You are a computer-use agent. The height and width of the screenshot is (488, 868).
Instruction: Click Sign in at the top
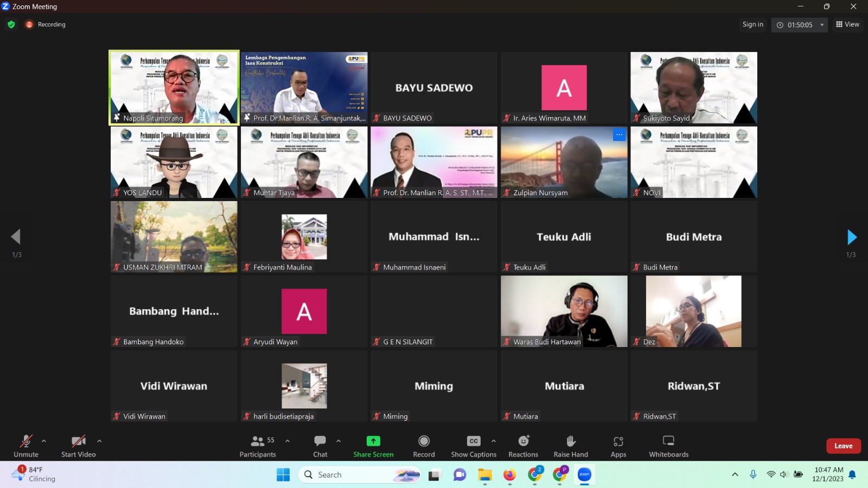pyautogui.click(x=752, y=24)
